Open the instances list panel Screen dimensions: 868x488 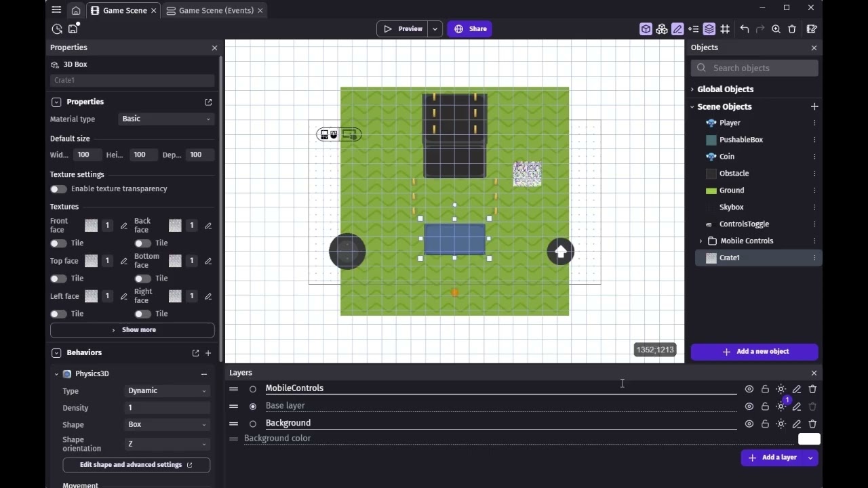[693, 29]
